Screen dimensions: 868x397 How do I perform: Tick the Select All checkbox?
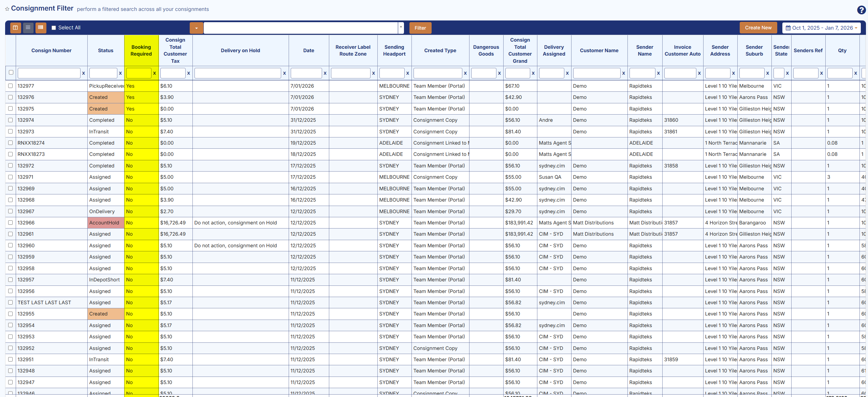point(54,28)
